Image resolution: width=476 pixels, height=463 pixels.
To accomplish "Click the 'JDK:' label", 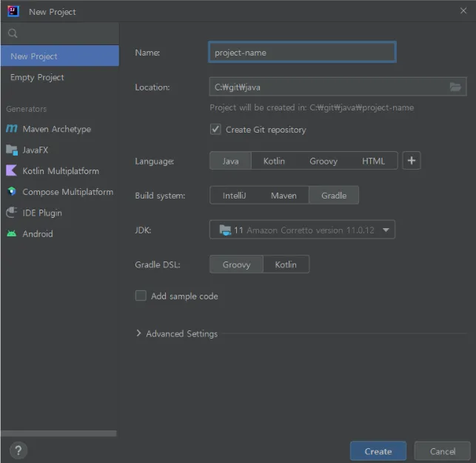I will click(143, 230).
